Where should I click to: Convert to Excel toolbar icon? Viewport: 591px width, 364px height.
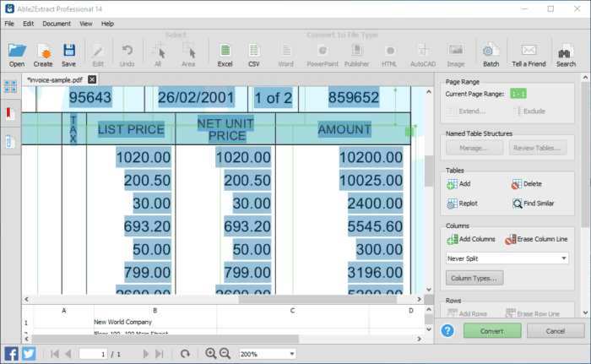tap(225, 55)
